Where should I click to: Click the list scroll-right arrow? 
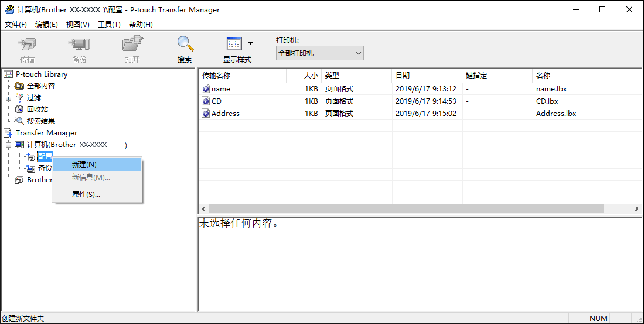[637, 209]
